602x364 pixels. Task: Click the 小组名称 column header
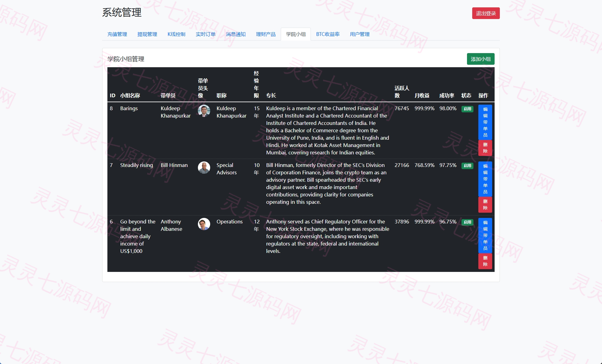[130, 95]
